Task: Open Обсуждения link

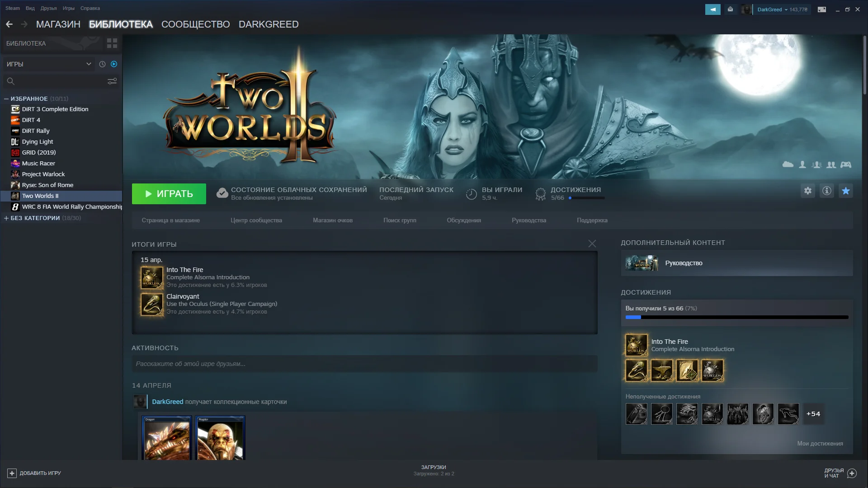Action: [464, 221]
